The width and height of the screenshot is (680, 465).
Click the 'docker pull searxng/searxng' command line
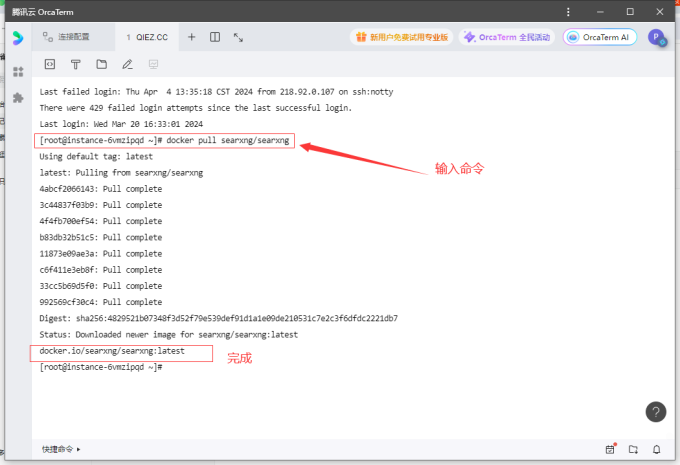click(x=164, y=141)
